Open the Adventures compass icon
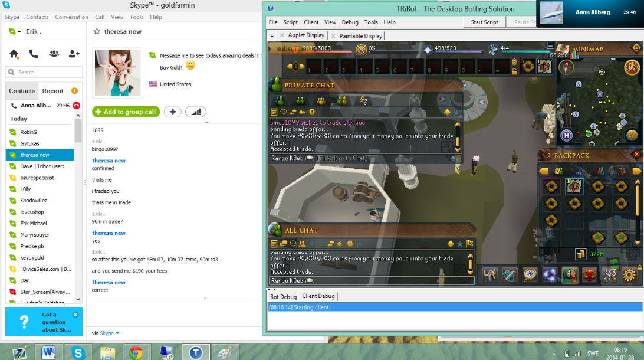Image resolution: width=644 pixels, height=360 pixels. pyautogui.click(x=530, y=274)
